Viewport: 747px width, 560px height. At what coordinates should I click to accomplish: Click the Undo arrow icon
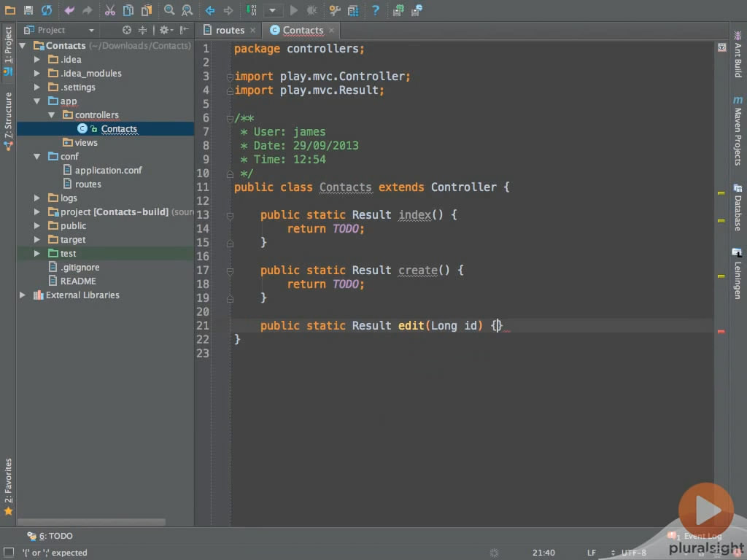tap(69, 10)
